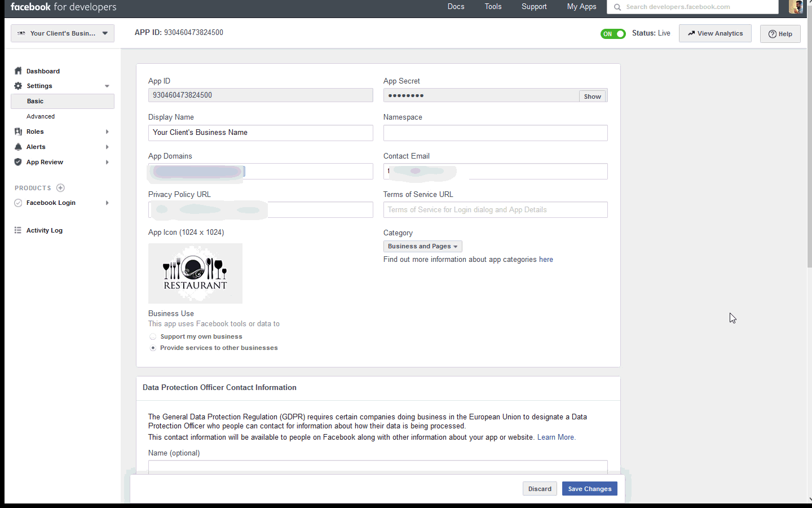Click the Namespace input field

pos(496,133)
